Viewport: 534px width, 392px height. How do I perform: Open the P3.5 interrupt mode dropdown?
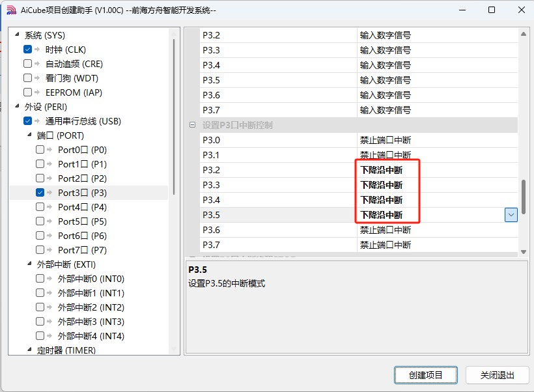click(511, 215)
